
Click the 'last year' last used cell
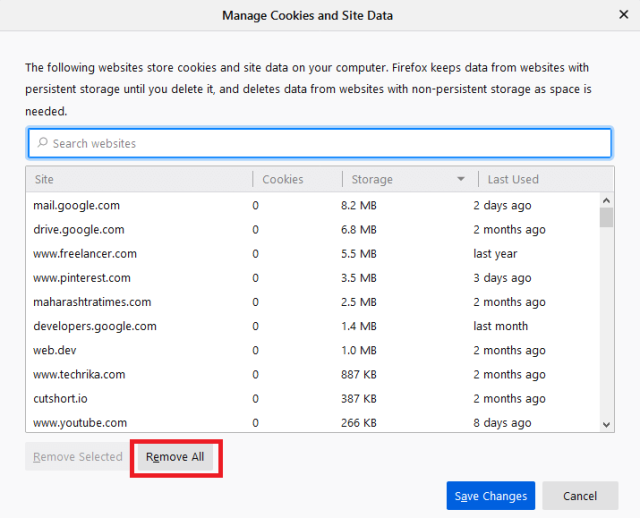(x=495, y=253)
